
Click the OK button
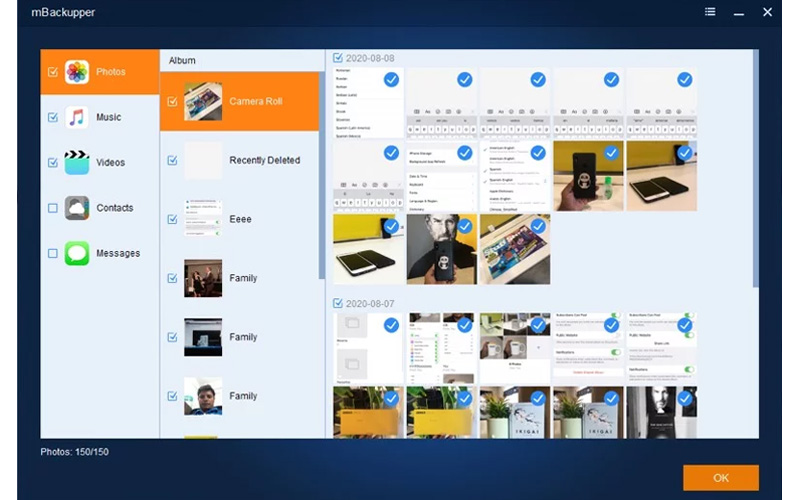point(721,478)
